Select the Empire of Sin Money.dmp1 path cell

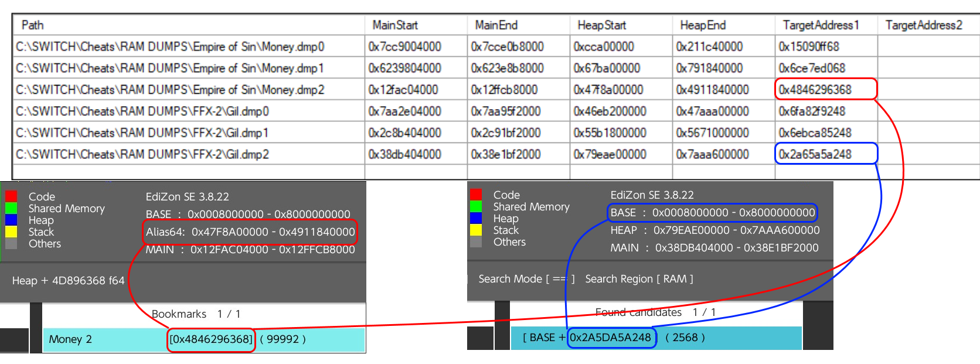point(188,68)
